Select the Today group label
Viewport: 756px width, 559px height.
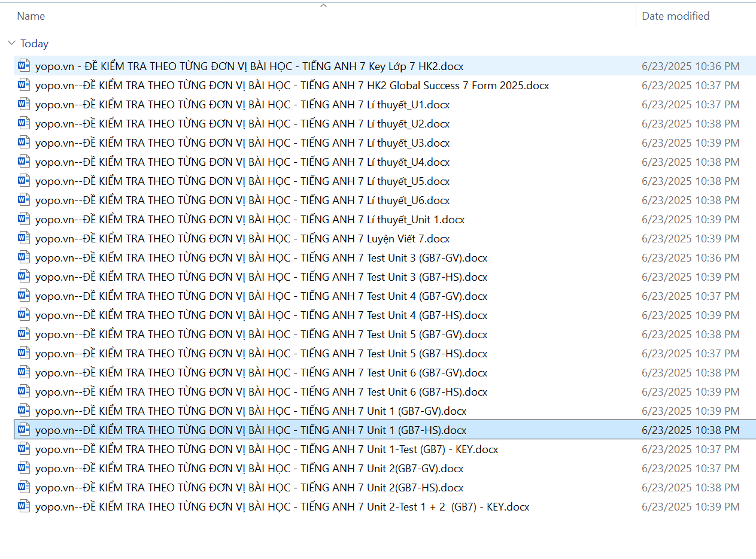point(34,44)
